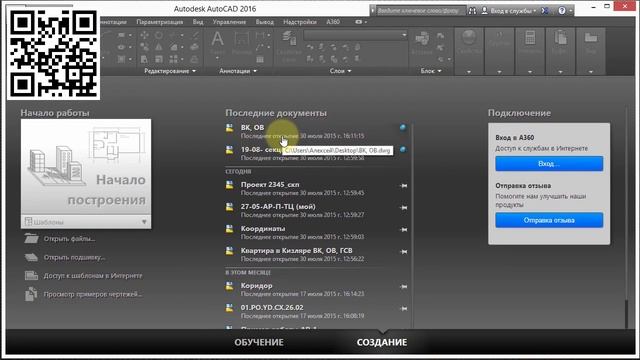This screenshot has width=640, height=360.
Task: Click Просмотр примеров чертежей... link
Action: (x=93, y=294)
